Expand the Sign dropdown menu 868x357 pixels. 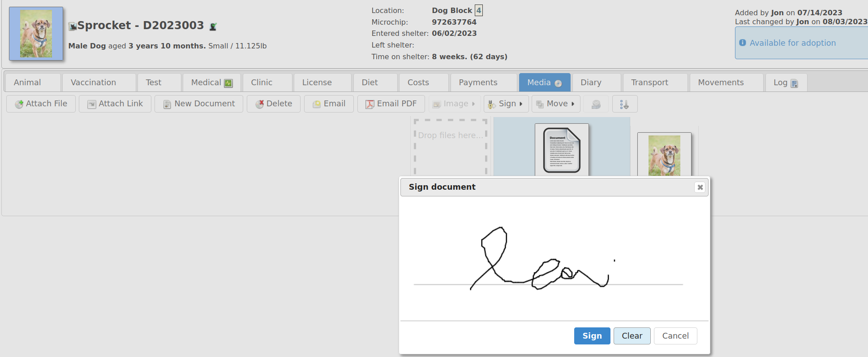(x=506, y=104)
